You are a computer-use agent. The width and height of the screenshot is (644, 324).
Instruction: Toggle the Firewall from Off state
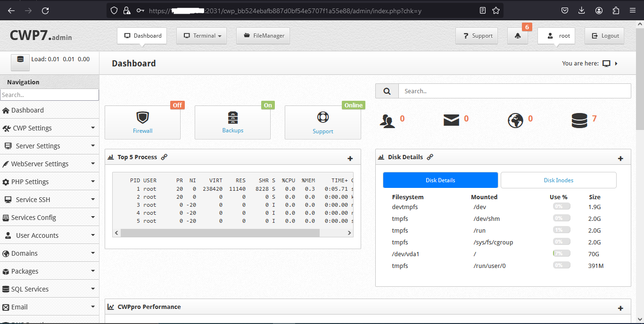click(x=142, y=122)
